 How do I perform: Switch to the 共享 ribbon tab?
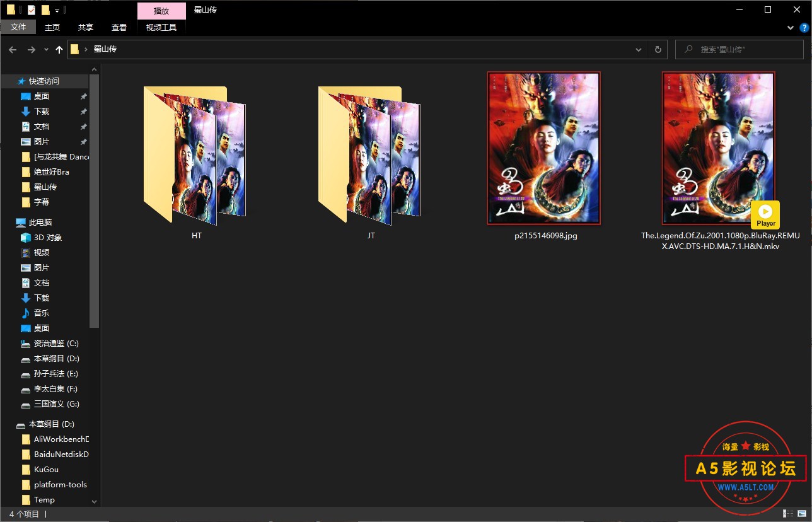[86, 27]
